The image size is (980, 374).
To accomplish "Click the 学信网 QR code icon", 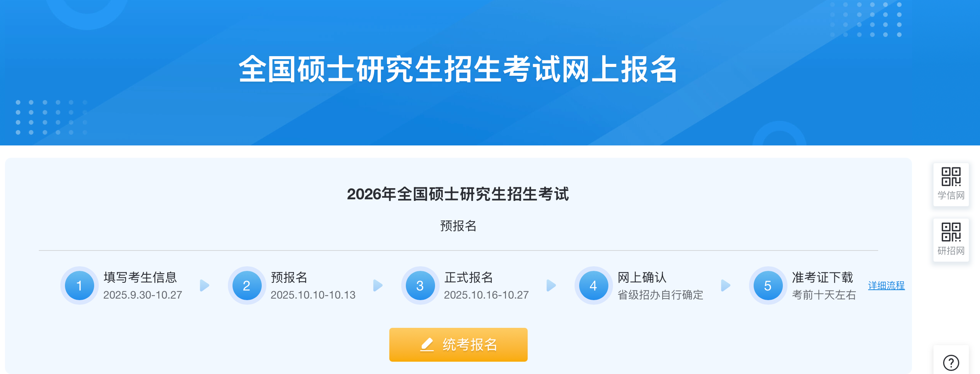I will coord(951,177).
